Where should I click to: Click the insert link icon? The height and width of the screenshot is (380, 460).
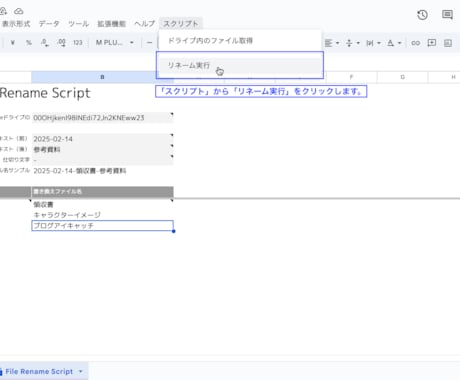tap(415, 43)
